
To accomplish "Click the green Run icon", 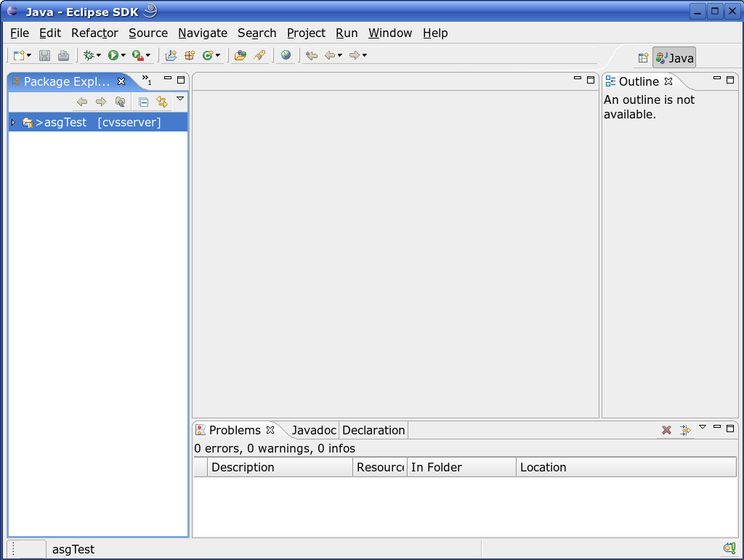I will (113, 55).
